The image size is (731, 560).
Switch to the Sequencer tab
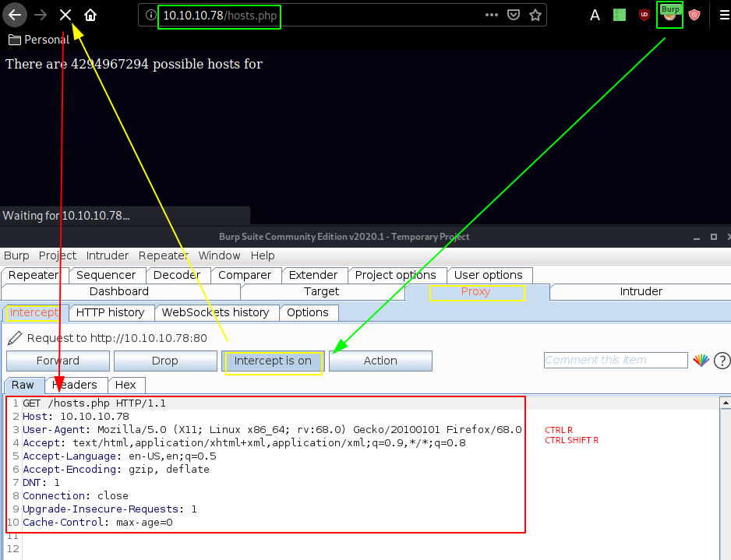pyautogui.click(x=106, y=275)
